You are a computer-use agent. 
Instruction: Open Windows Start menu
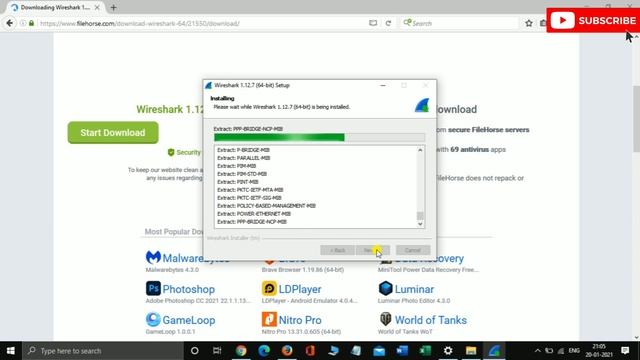11,351
